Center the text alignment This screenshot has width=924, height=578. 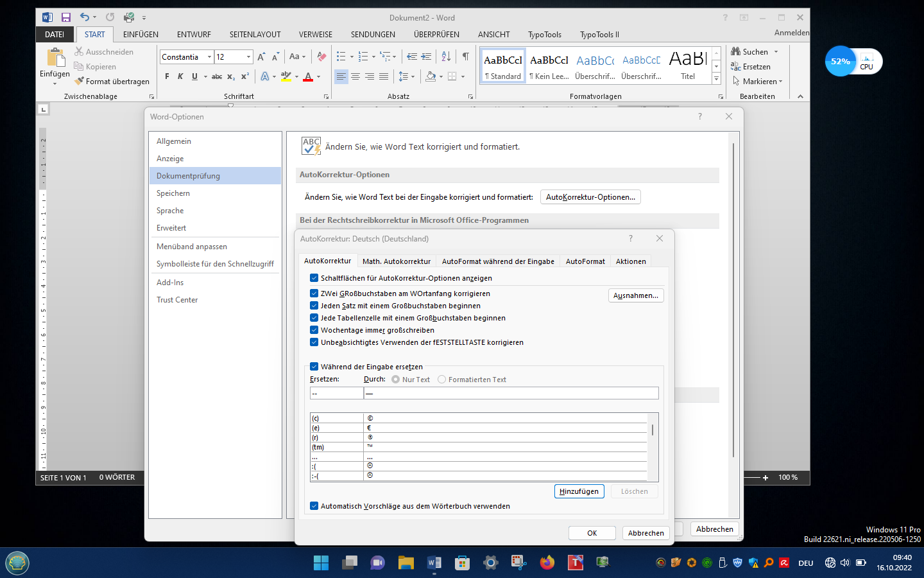coord(355,76)
